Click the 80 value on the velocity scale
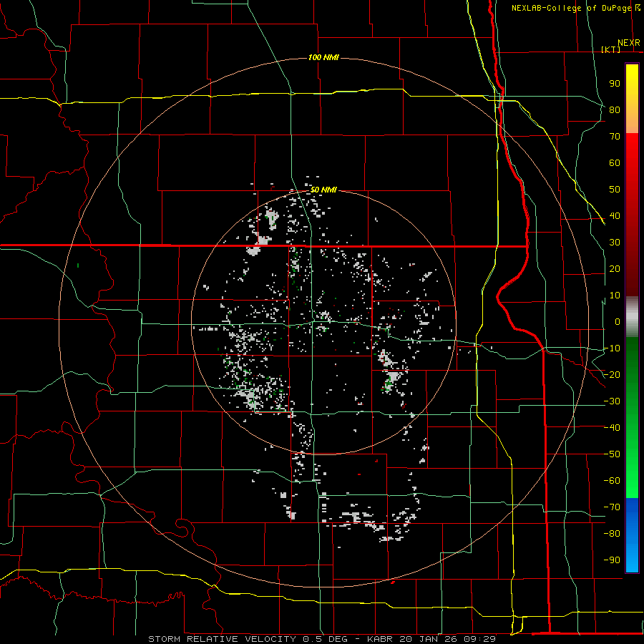The height and width of the screenshot is (644, 644). [615, 109]
